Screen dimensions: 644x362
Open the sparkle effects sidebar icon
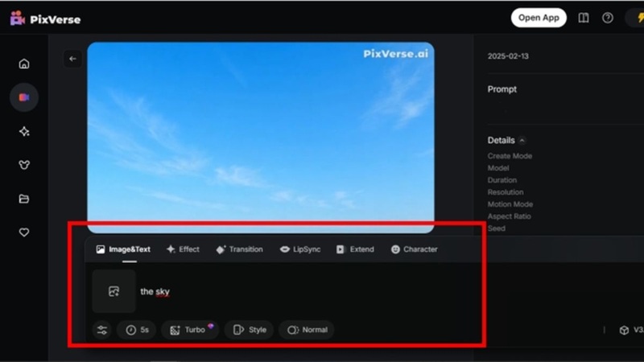click(24, 131)
